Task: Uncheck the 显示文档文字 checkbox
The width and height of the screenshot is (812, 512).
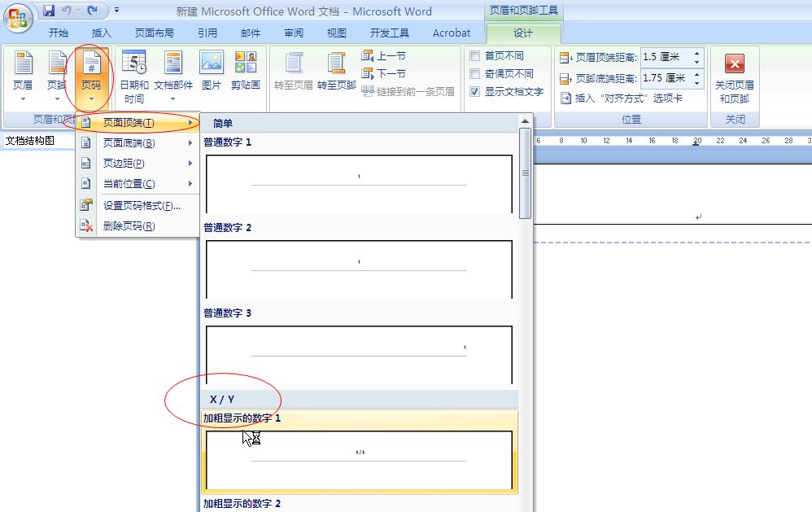Action: tap(475, 92)
